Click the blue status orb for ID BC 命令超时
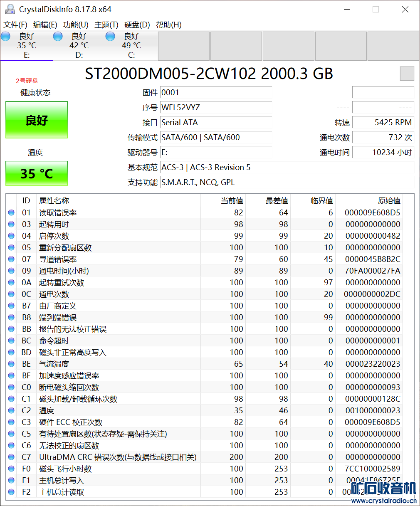The width and height of the screenshot is (420, 506). coord(11,341)
